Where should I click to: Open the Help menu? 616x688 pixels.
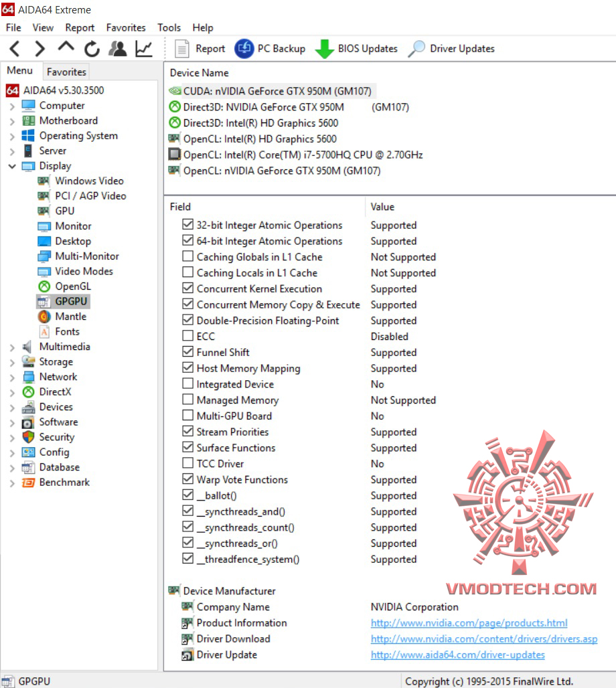tap(203, 27)
